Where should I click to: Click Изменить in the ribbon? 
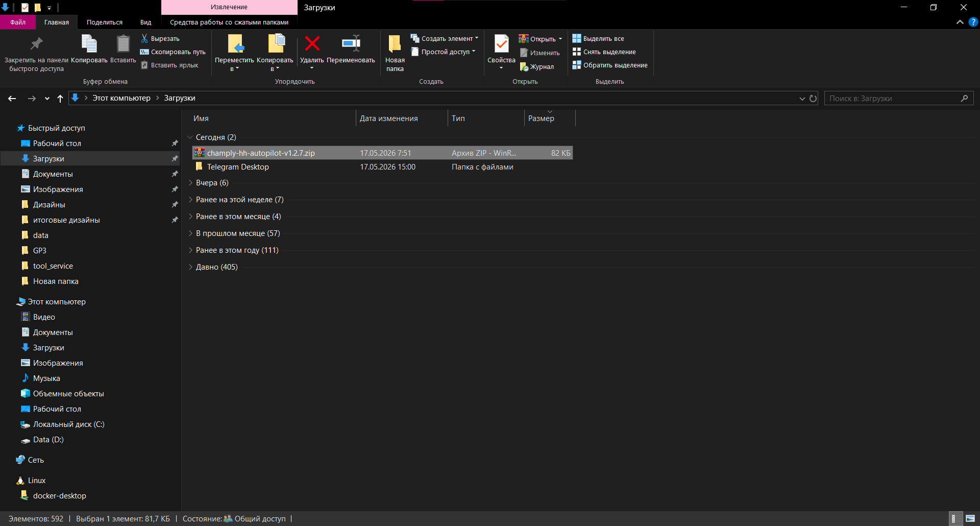540,53
